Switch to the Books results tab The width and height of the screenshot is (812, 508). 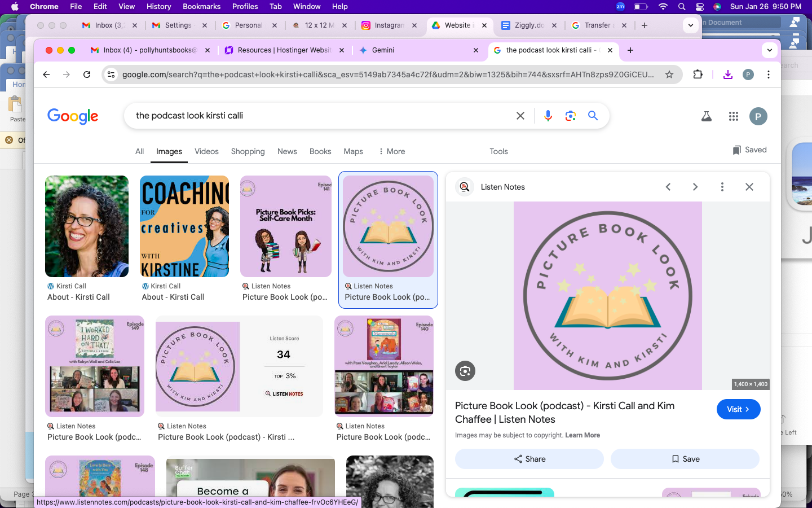tap(320, 151)
